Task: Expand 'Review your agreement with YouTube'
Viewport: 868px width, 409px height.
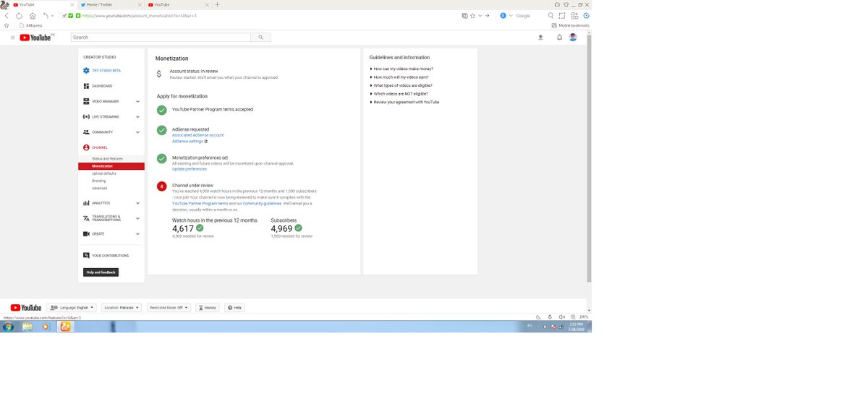Action: [404, 102]
